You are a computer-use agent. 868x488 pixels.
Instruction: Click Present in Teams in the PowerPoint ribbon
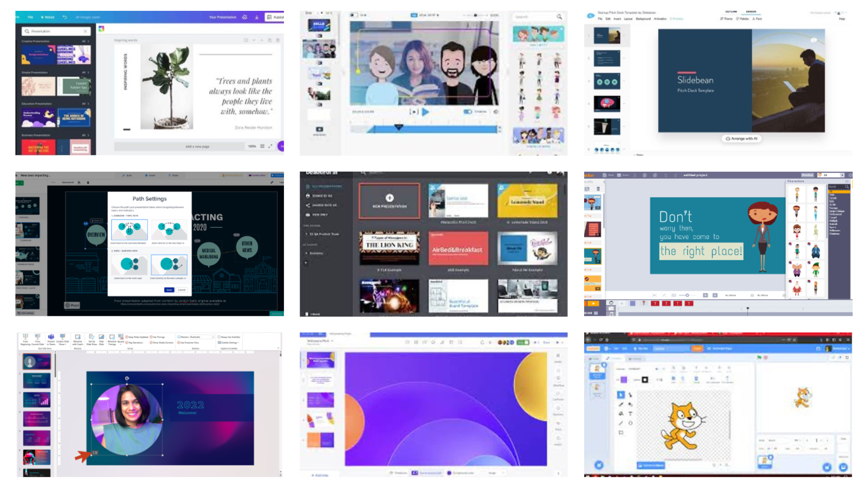[x=51, y=339]
